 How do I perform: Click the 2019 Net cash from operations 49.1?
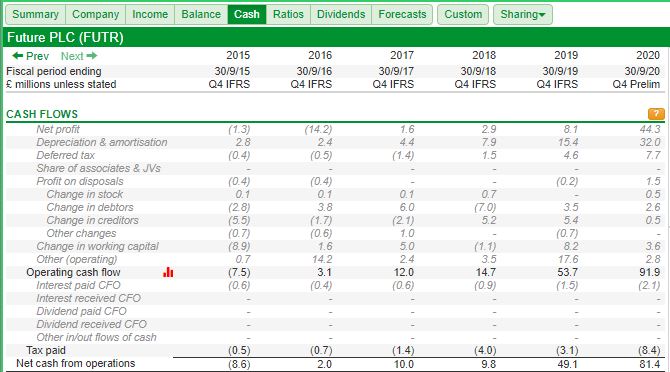tap(568, 364)
